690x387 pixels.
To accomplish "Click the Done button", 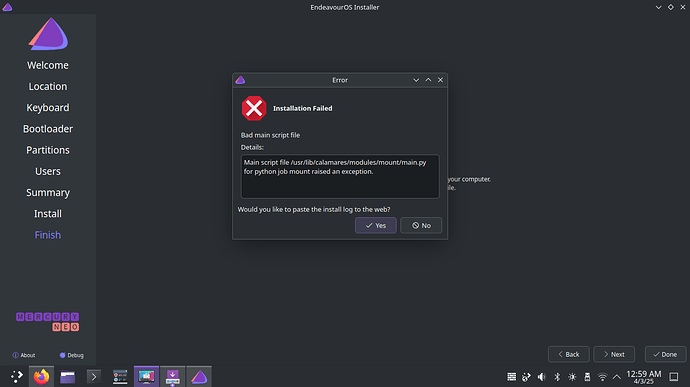I will [665, 354].
